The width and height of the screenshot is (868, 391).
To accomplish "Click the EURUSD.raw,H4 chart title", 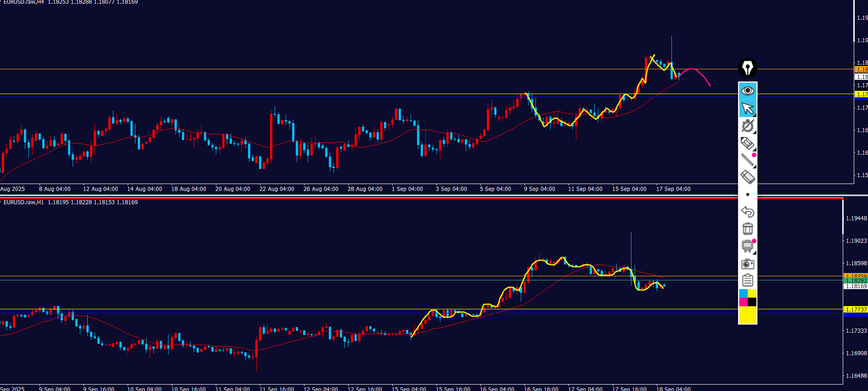I will point(23,2).
